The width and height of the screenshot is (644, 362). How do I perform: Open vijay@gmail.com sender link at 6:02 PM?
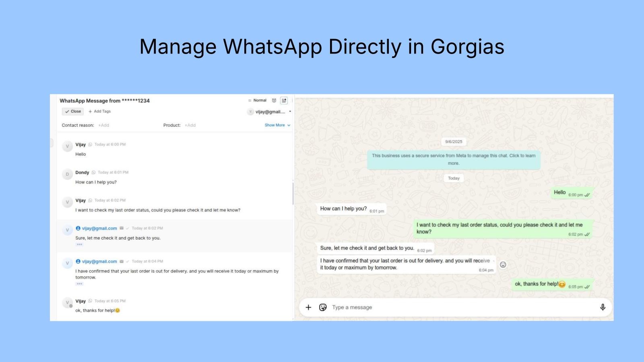pos(99,228)
